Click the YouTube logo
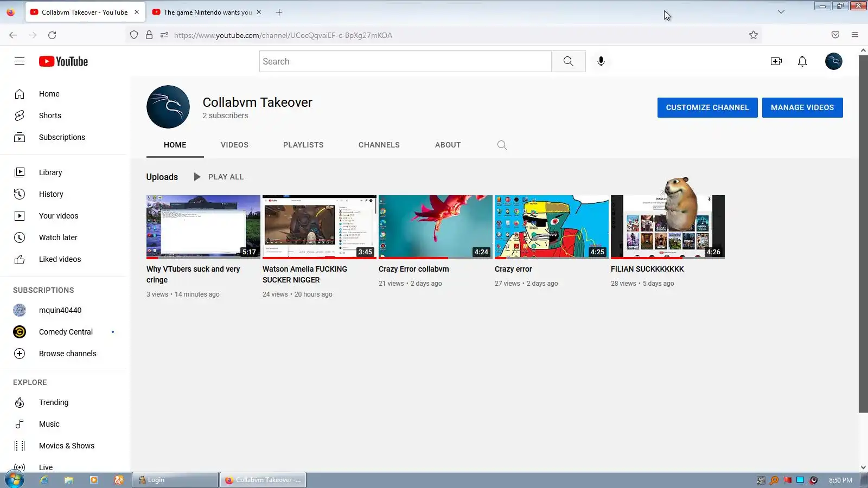The width and height of the screenshot is (868, 488). [x=63, y=61]
